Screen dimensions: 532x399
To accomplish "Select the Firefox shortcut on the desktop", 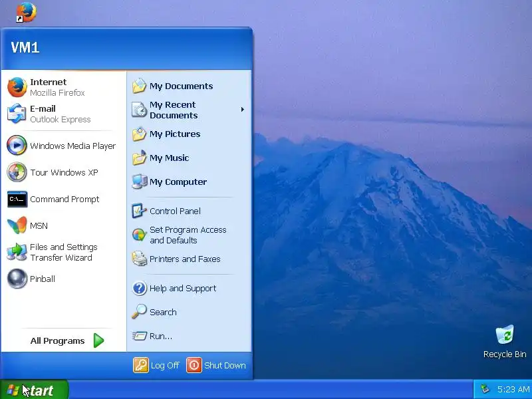I will point(26,12).
